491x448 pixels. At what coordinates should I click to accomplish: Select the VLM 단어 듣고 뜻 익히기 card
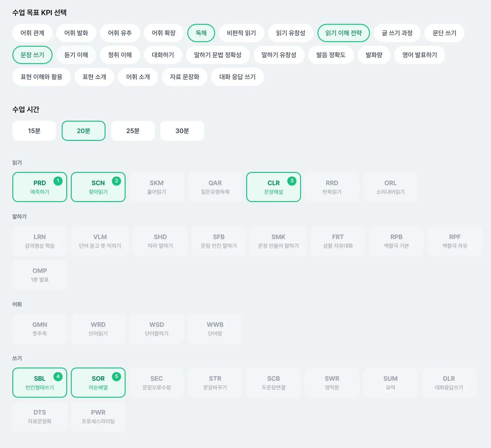pyautogui.click(x=100, y=241)
